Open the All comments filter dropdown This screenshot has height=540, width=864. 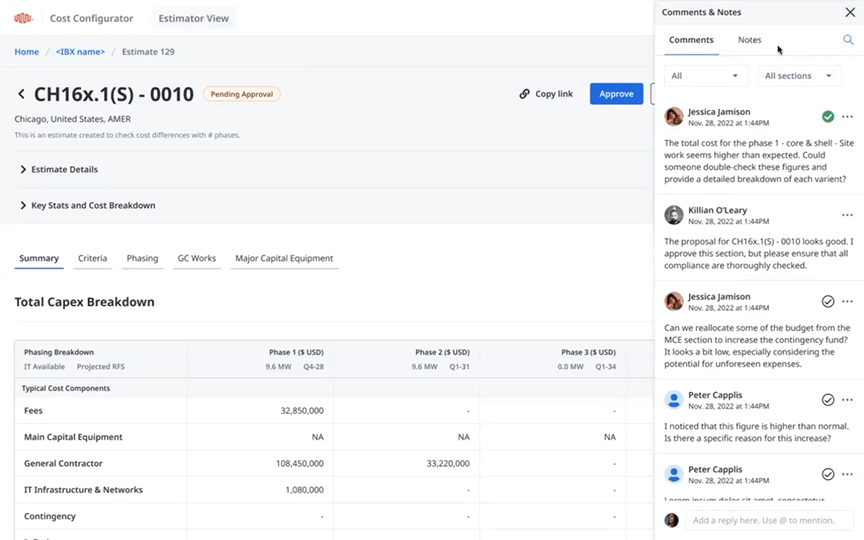(705, 76)
